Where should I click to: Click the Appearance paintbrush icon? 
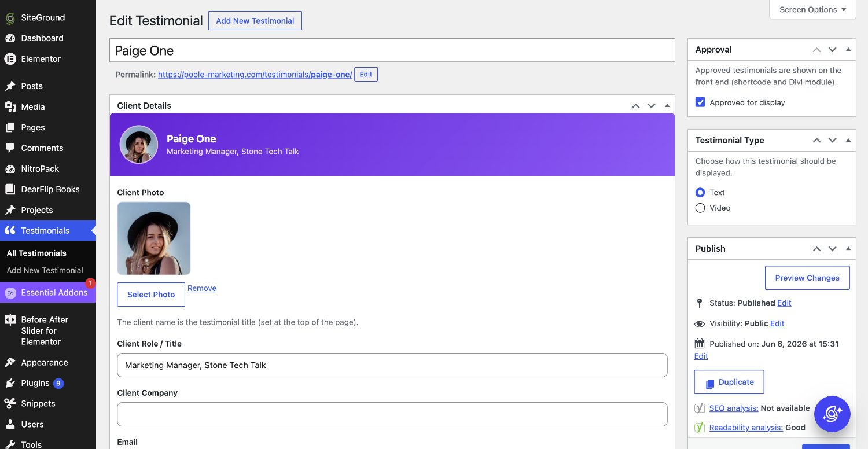[10, 363]
